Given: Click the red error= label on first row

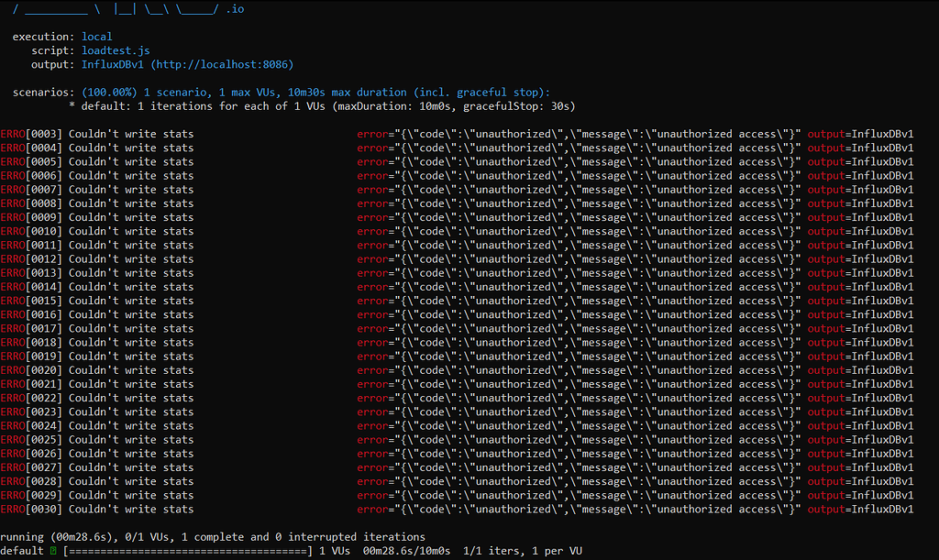Looking at the screenshot, I should tap(376, 134).
